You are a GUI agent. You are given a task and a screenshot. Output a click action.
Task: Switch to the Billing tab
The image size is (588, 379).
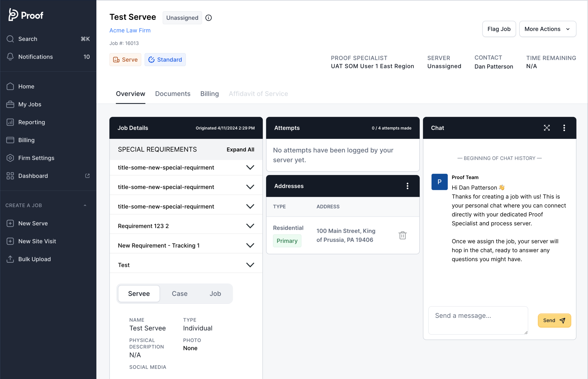click(209, 94)
